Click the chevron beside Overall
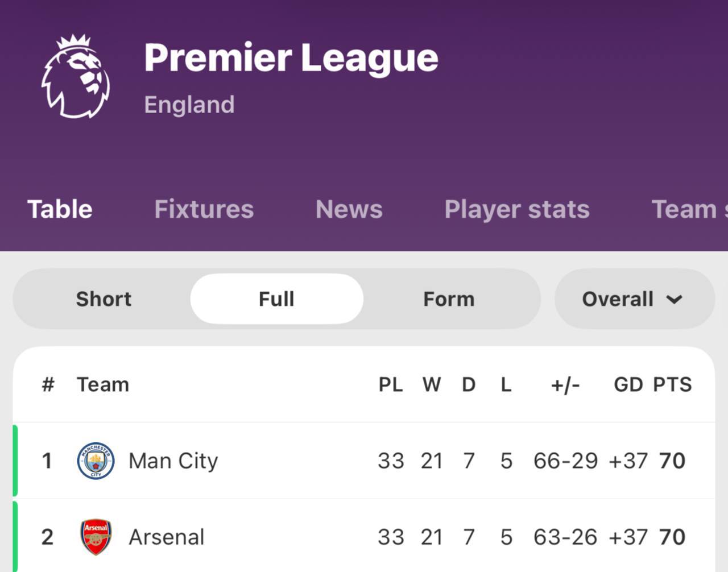This screenshot has height=572, width=728. click(x=675, y=300)
